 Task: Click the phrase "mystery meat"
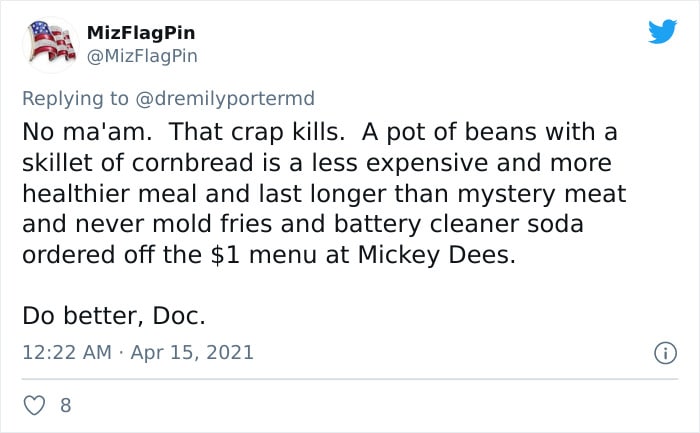point(542,194)
